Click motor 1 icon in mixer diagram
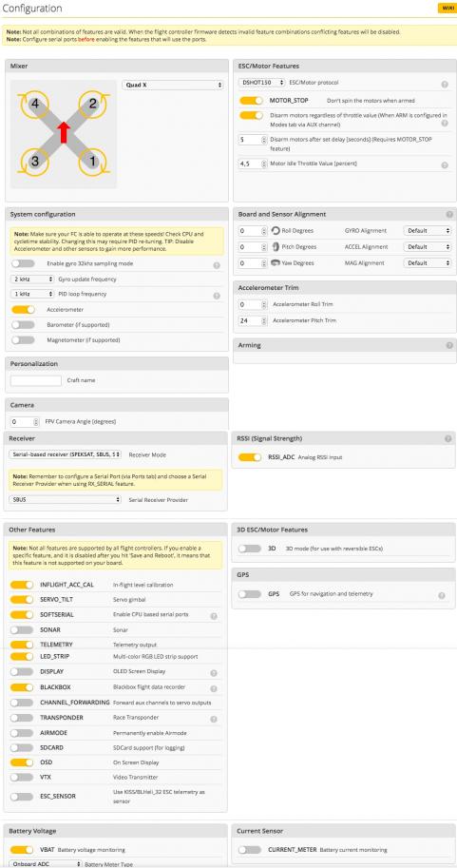457x868 pixels. (x=92, y=162)
